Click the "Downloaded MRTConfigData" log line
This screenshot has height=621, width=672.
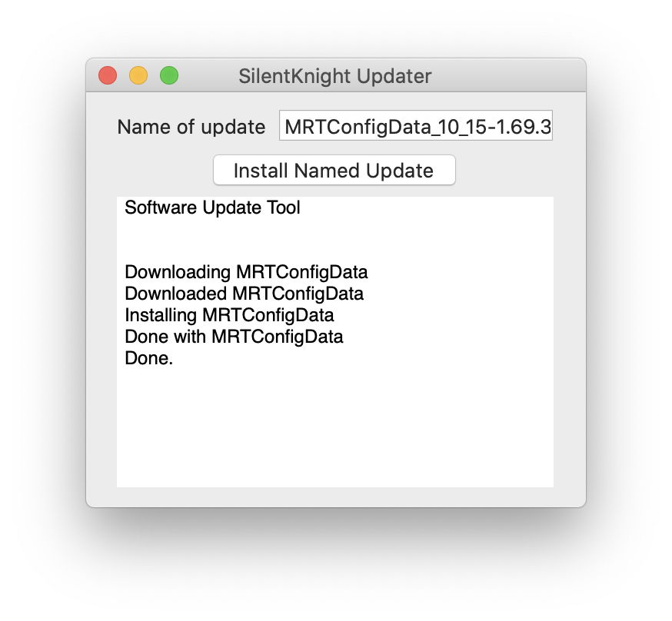pyautogui.click(x=244, y=294)
